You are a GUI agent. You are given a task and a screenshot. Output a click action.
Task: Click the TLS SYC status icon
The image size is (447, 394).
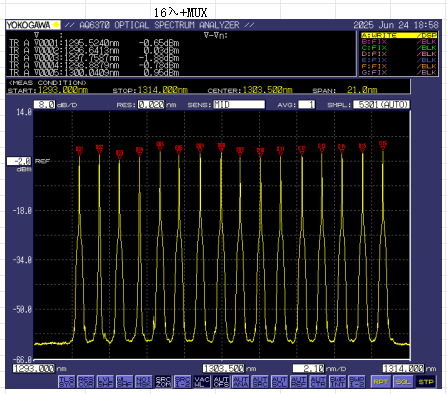pyautogui.click(x=66, y=382)
